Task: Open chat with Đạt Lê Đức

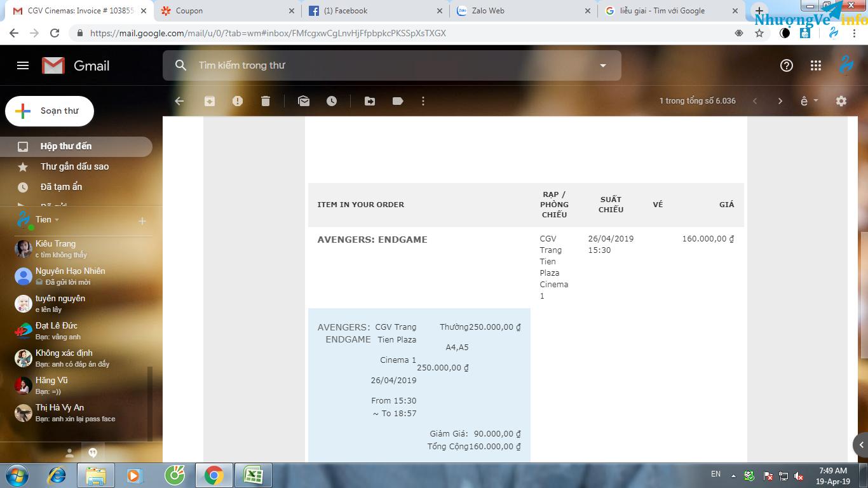Action: (76, 330)
